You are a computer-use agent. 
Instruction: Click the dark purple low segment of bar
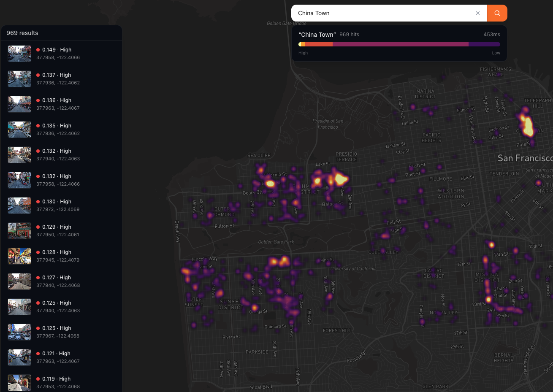(x=484, y=44)
